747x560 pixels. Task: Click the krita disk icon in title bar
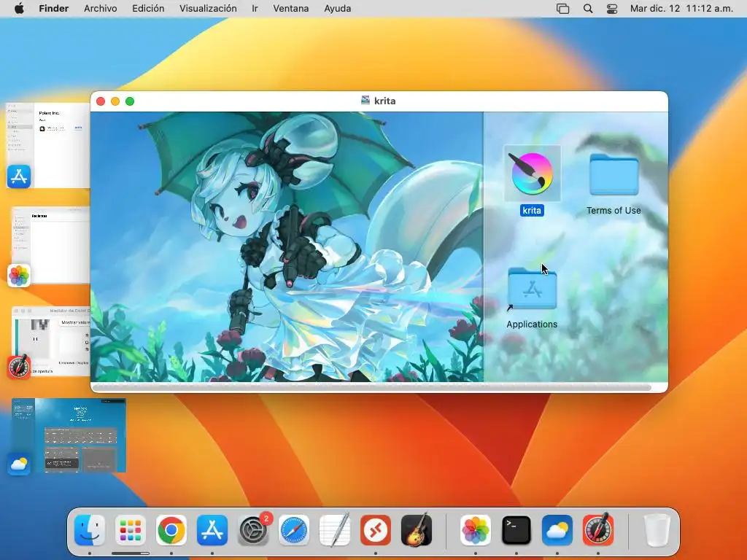pos(365,101)
